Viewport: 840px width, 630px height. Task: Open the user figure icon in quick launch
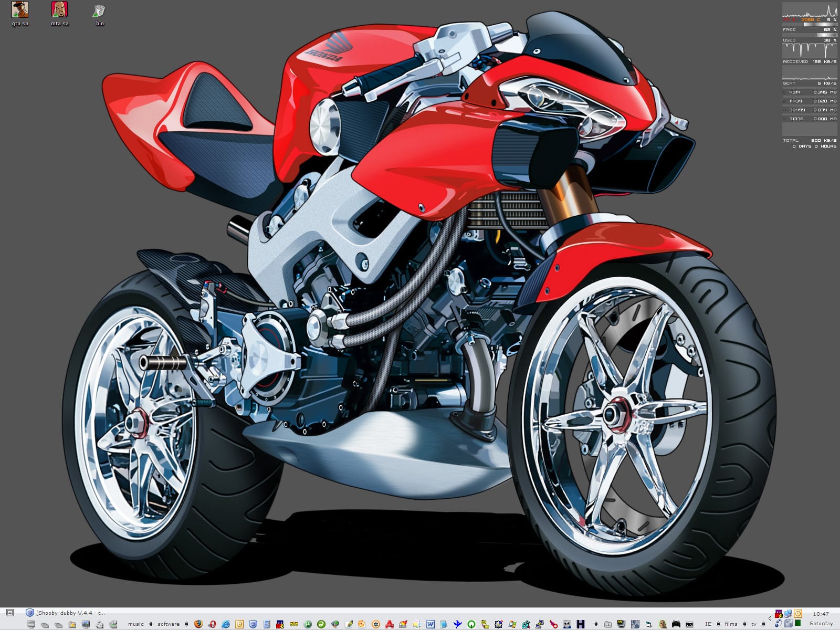click(x=99, y=624)
